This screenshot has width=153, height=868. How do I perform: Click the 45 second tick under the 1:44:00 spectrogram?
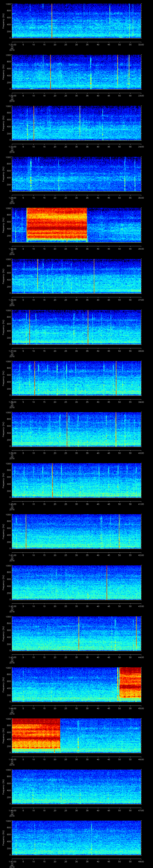[x=109, y=708]
